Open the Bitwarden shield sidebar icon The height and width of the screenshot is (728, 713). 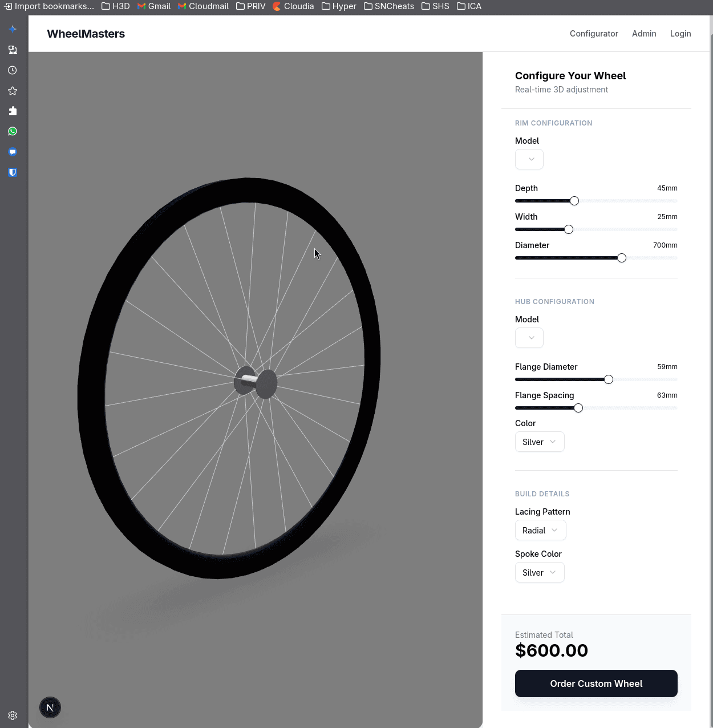pyautogui.click(x=13, y=172)
